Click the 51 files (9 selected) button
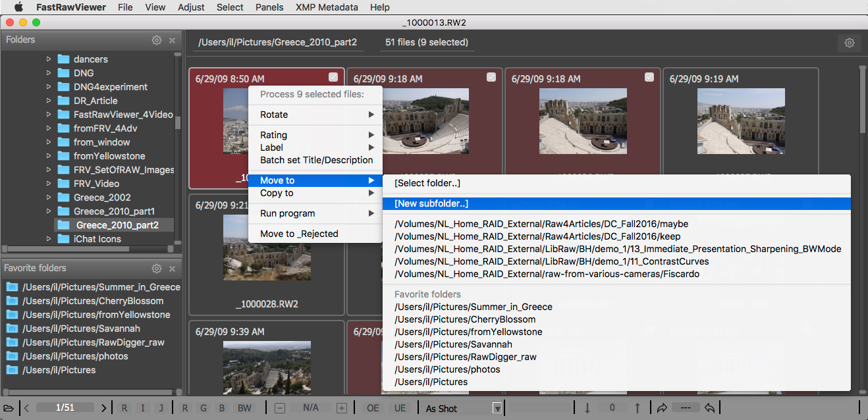The image size is (868, 420). tap(427, 43)
